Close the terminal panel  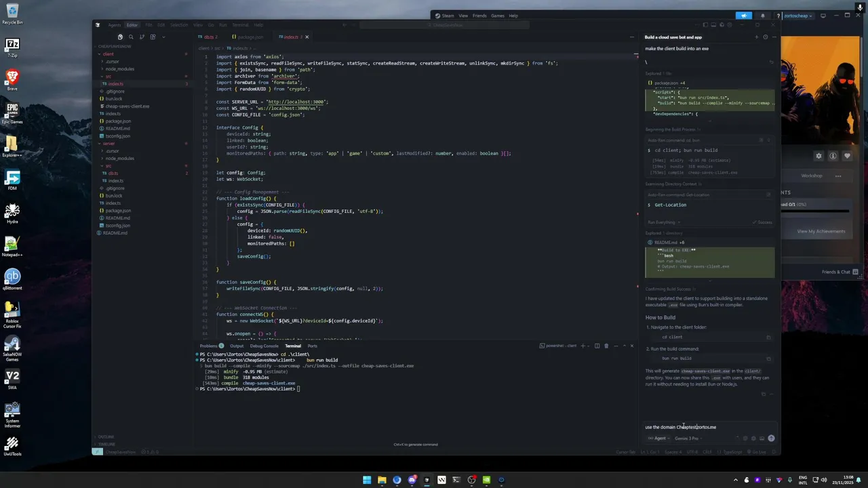632,346
